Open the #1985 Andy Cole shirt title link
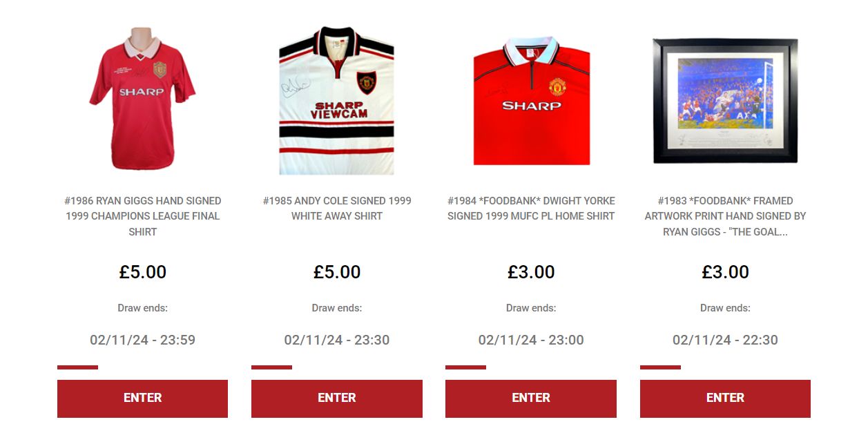Image resolution: width=868 pixels, height=433 pixels. 337,209
